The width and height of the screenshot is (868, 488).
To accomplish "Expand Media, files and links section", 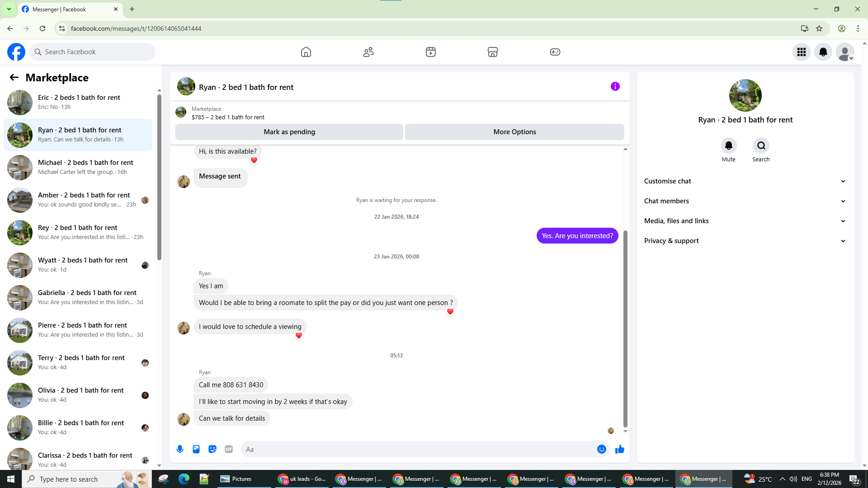I will point(745,221).
